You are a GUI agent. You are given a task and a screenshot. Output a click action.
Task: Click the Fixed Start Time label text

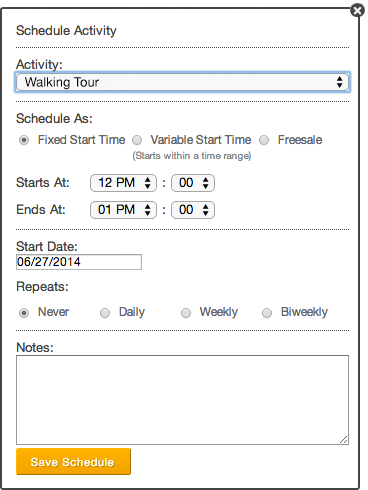82,140
